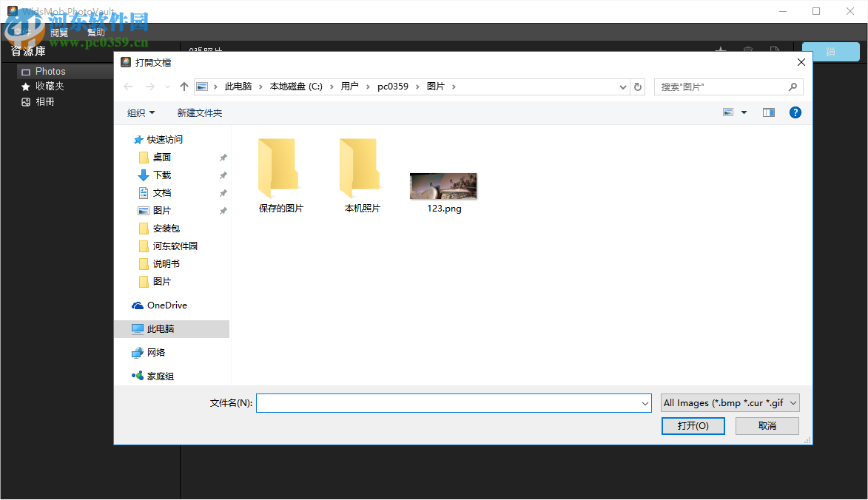Cancel the dialog with 取消 button

(x=767, y=425)
